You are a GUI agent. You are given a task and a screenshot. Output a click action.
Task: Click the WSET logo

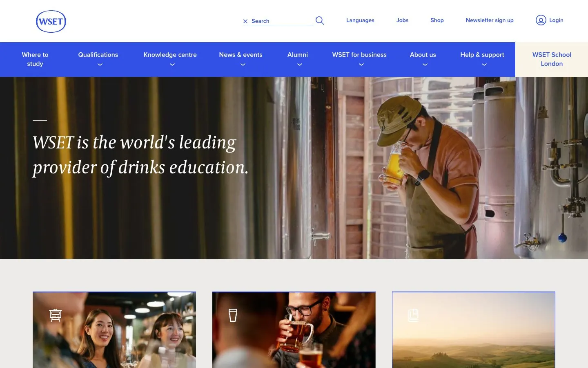[x=51, y=21]
